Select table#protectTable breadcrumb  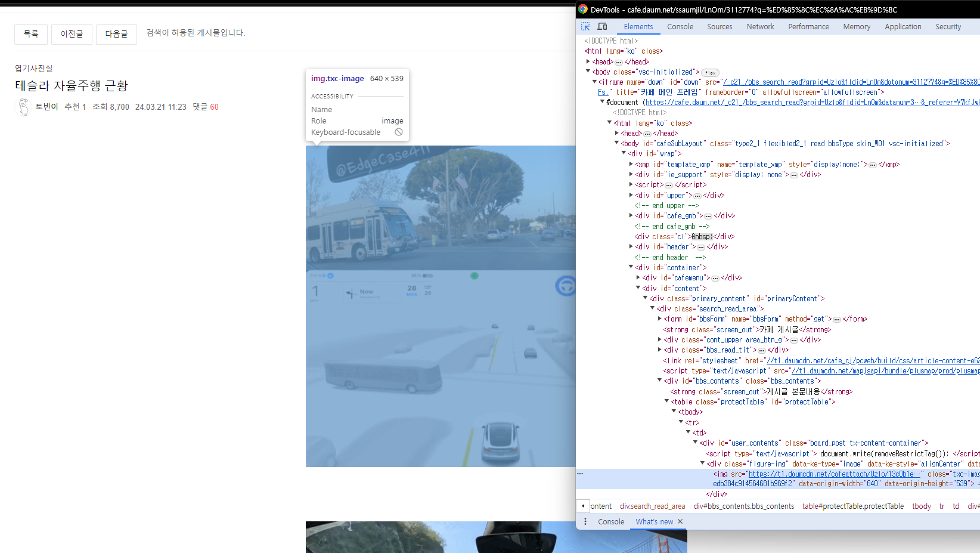[x=852, y=506]
